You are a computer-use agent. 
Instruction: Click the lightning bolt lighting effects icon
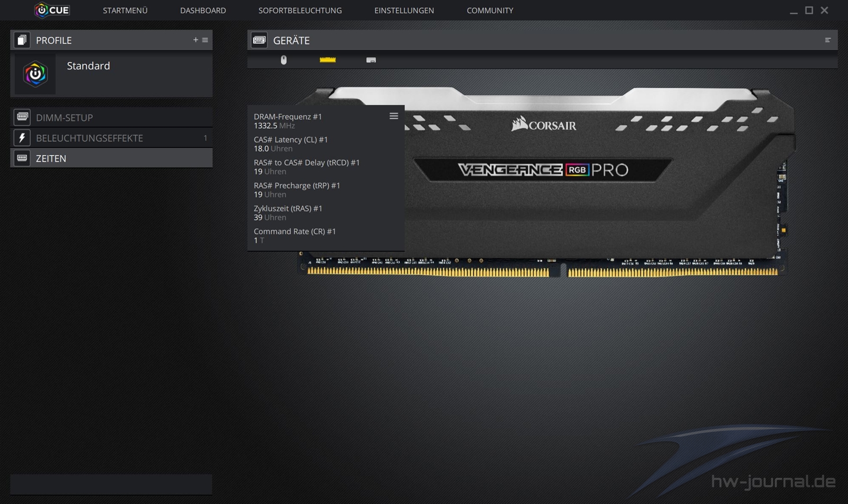coord(22,138)
